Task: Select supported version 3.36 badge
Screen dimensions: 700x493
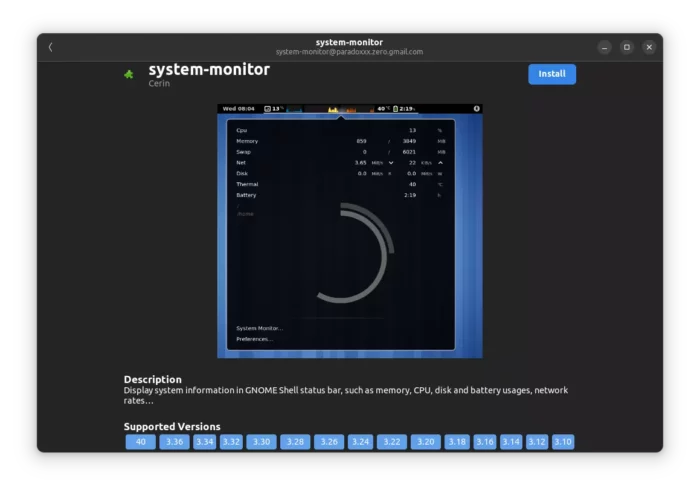Action: pos(175,442)
